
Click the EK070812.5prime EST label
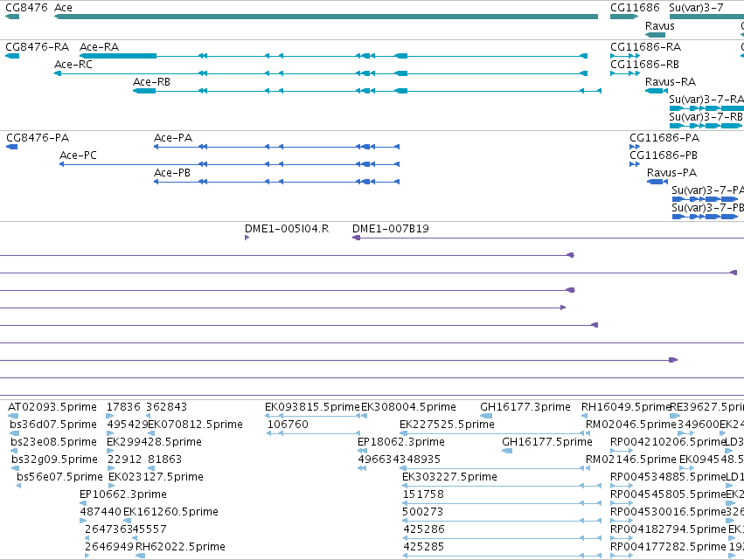coord(196,425)
